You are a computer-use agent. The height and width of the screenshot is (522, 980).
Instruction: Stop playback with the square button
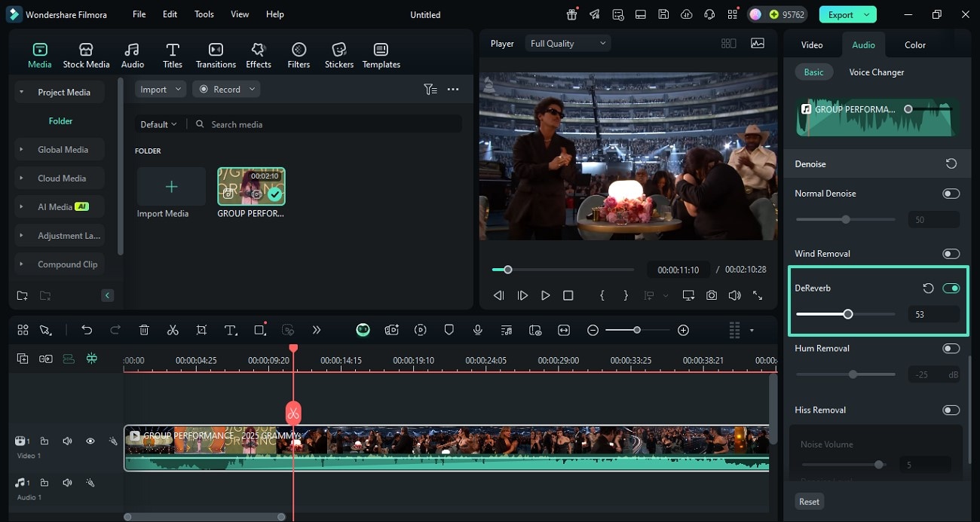568,295
